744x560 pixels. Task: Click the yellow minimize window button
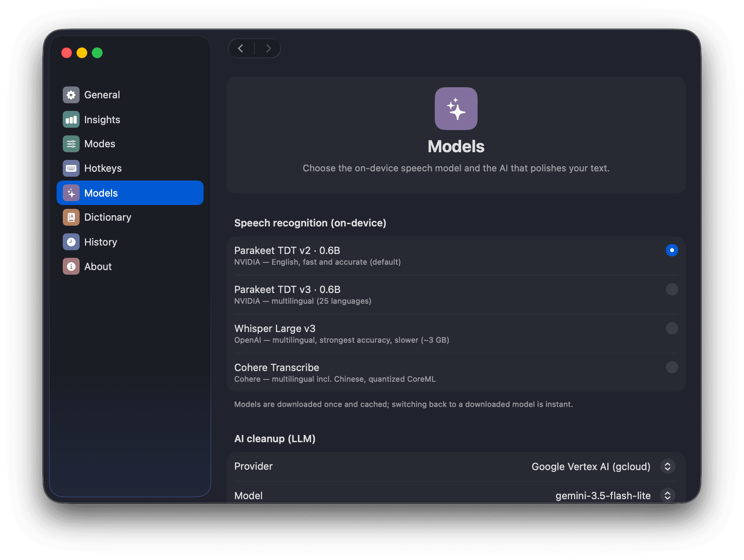(x=82, y=53)
